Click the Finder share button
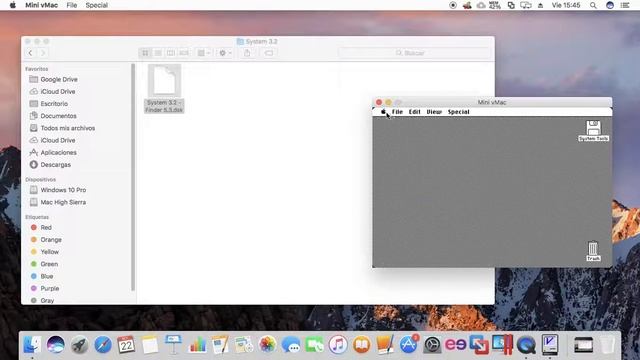The image size is (640, 360). click(247, 53)
